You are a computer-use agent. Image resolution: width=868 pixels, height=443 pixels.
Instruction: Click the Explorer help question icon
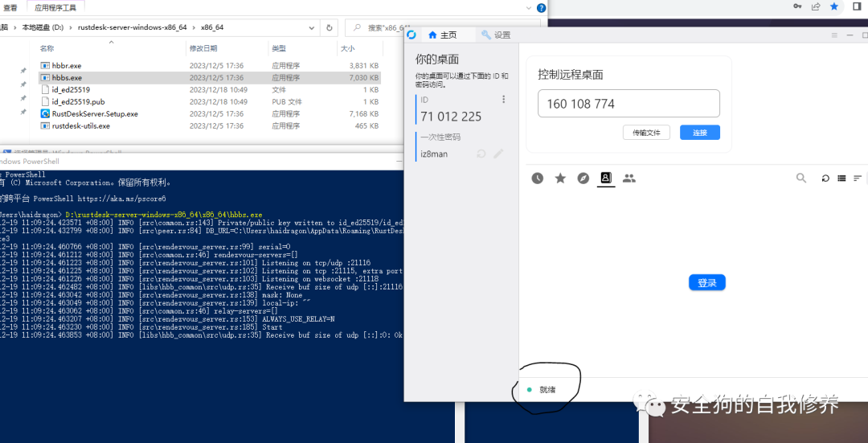[x=541, y=8]
